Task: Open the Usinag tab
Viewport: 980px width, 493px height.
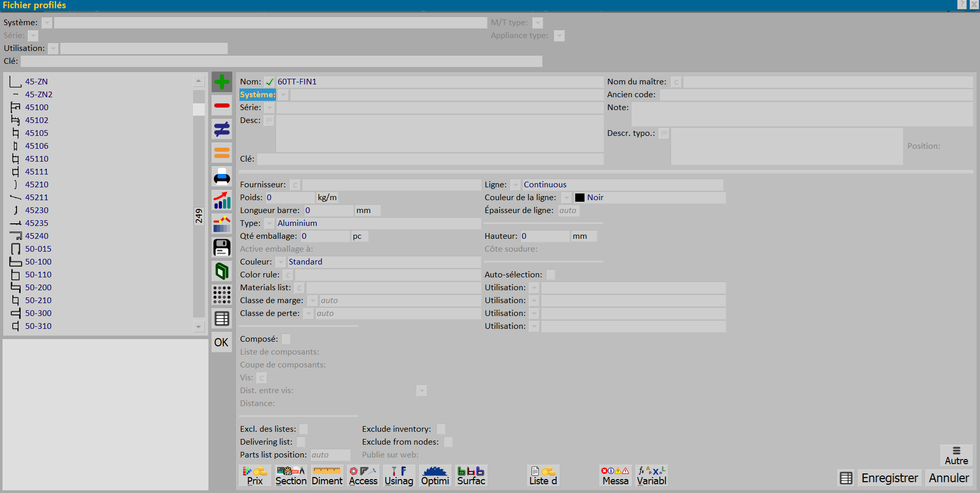Action: point(399,476)
